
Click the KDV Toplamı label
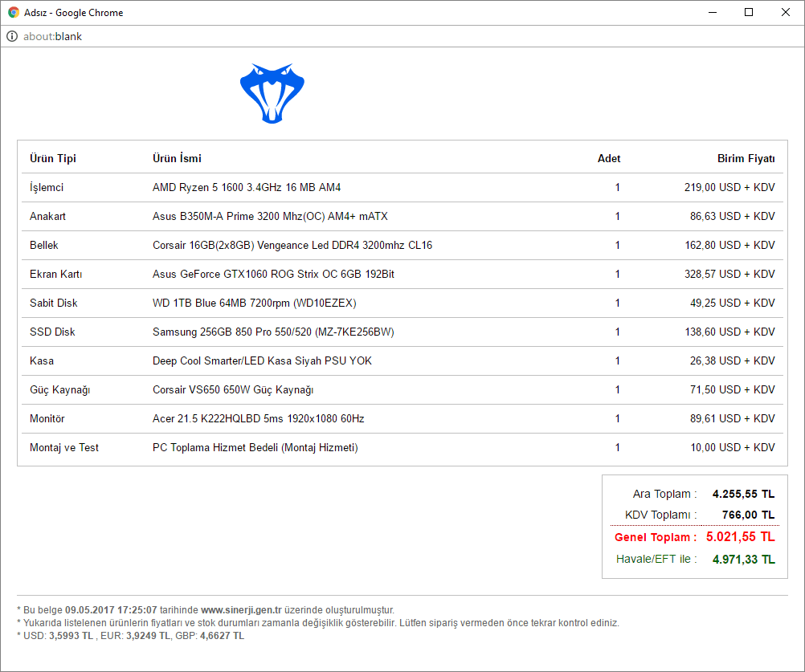[x=660, y=515]
